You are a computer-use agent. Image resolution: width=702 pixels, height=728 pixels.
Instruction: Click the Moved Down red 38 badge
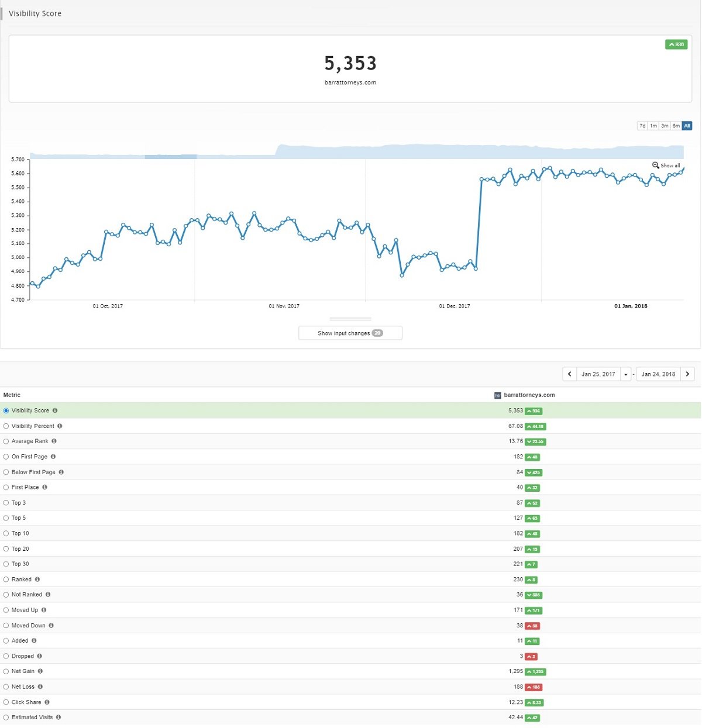tap(532, 626)
